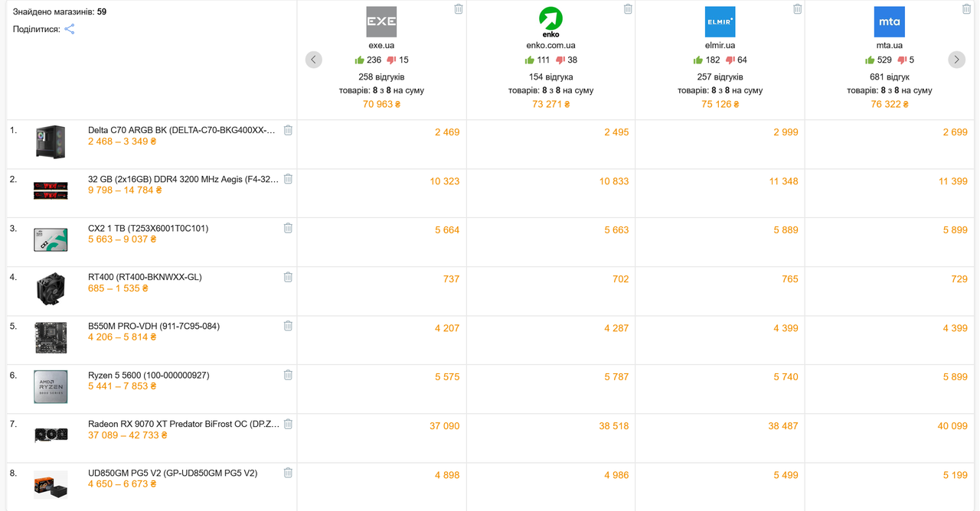The image size is (980, 511).
Task: Click thumbs-up icon for elmir.ua
Action: pyautogui.click(x=697, y=60)
